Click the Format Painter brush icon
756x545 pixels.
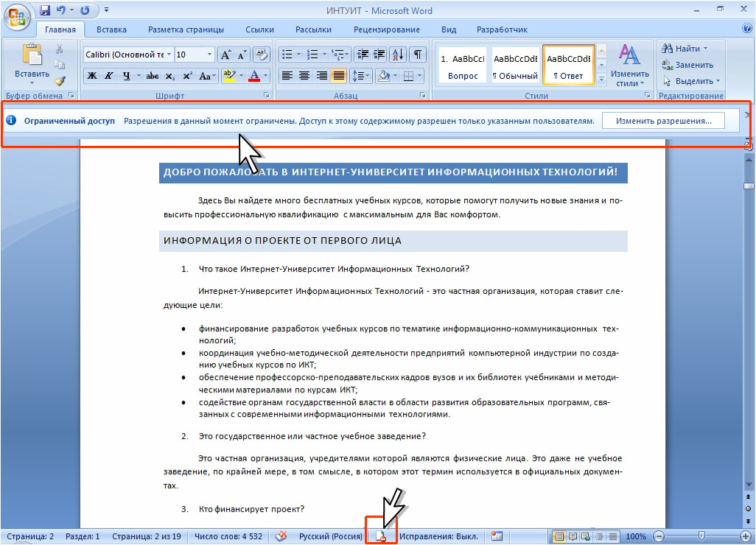click(x=60, y=81)
